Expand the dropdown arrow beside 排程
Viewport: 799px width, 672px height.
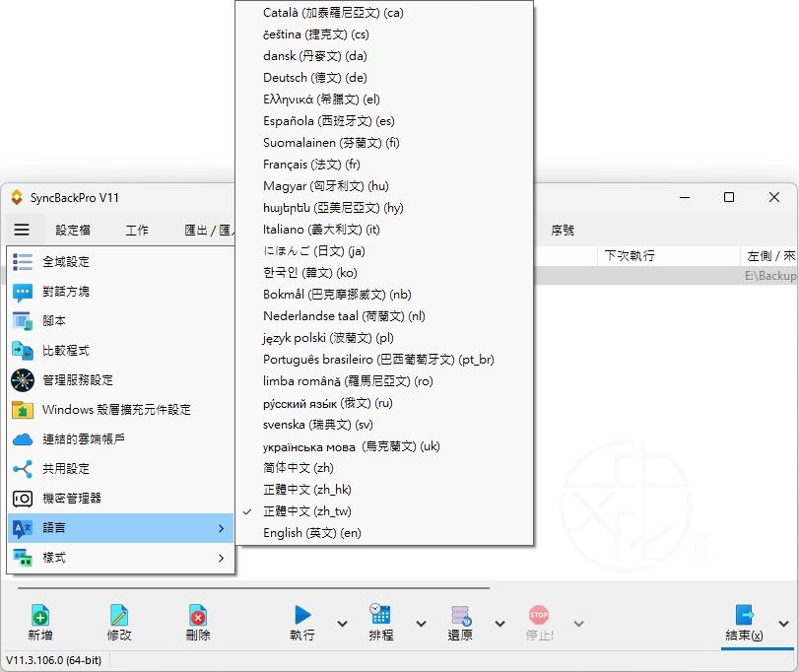[421, 624]
